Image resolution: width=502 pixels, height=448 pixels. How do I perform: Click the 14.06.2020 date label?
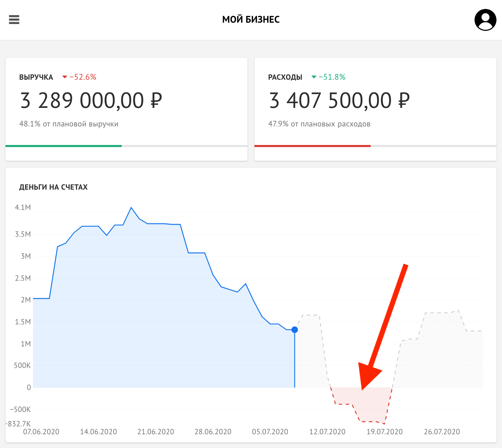pyautogui.click(x=98, y=432)
